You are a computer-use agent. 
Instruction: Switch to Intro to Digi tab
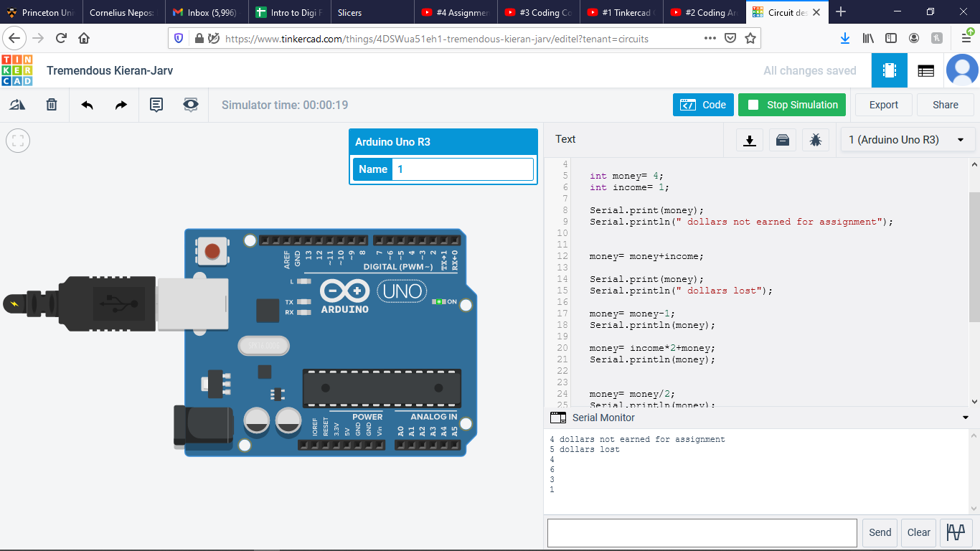click(291, 12)
